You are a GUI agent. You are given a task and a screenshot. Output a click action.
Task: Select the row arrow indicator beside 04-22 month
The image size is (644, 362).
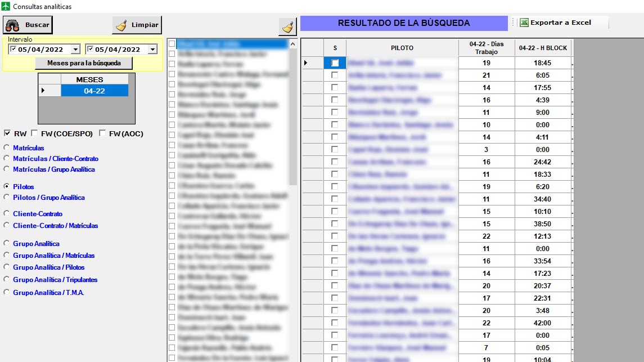[43, 91]
